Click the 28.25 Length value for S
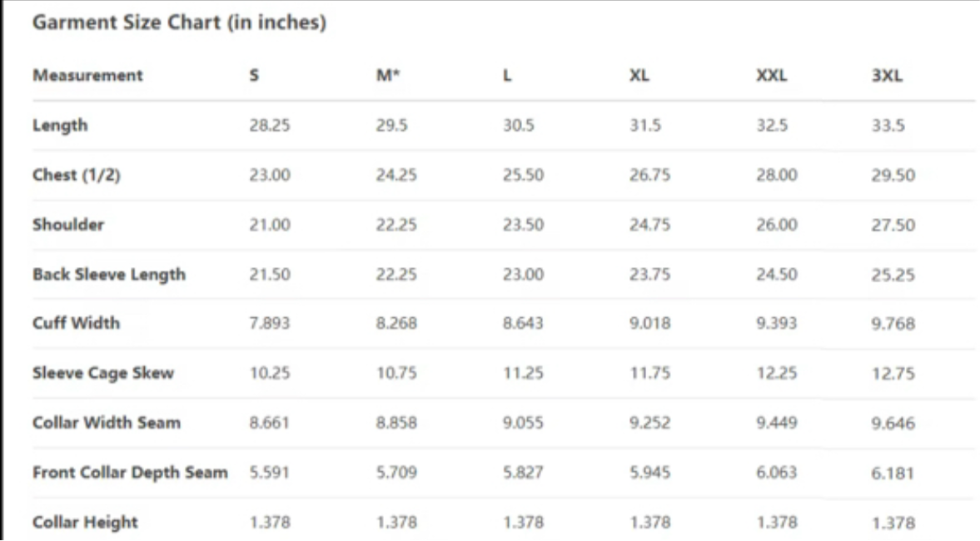980x541 pixels. click(x=270, y=126)
